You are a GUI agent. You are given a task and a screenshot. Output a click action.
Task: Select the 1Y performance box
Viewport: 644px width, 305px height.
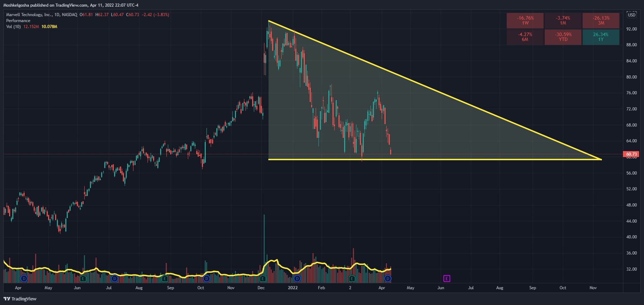click(601, 37)
